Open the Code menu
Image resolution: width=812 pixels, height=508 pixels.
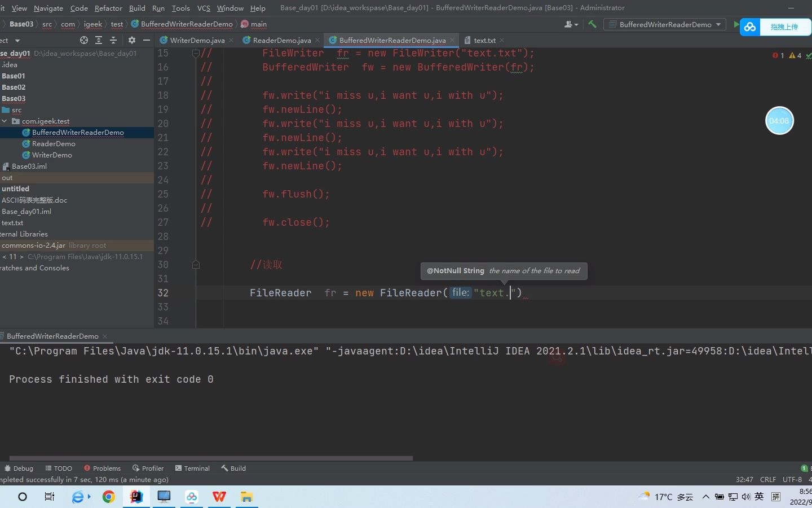coord(79,8)
